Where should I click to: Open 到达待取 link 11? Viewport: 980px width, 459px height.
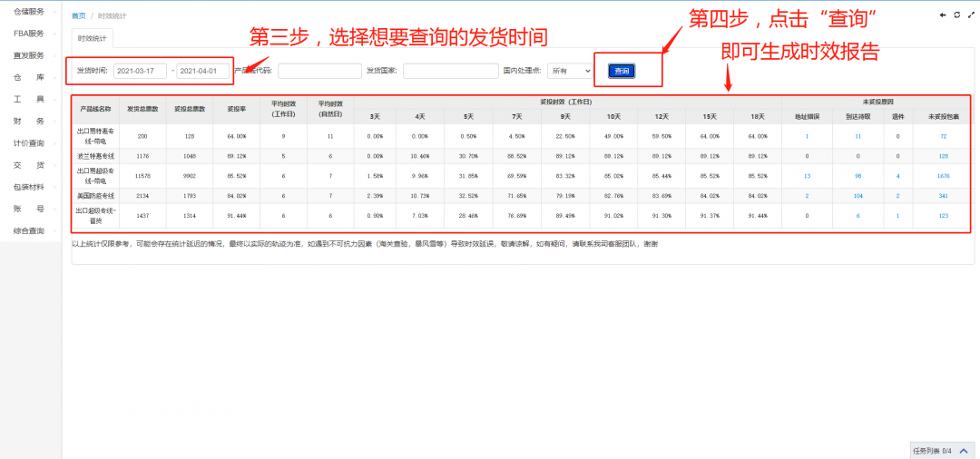pos(858,136)
